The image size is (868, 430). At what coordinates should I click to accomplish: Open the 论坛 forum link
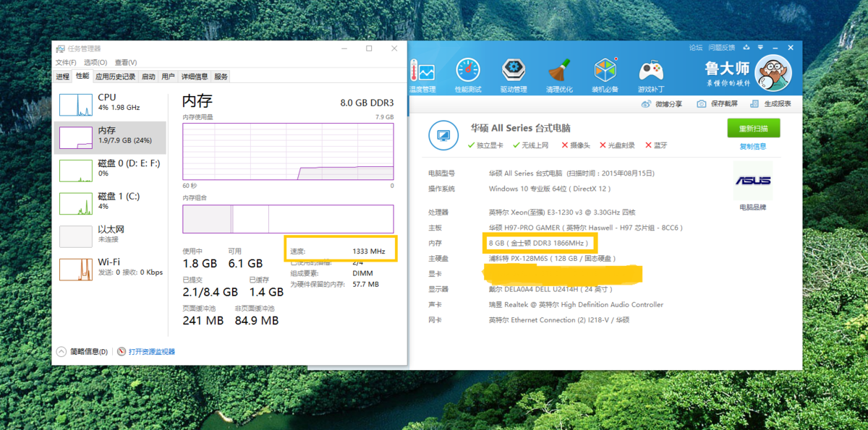696,48
